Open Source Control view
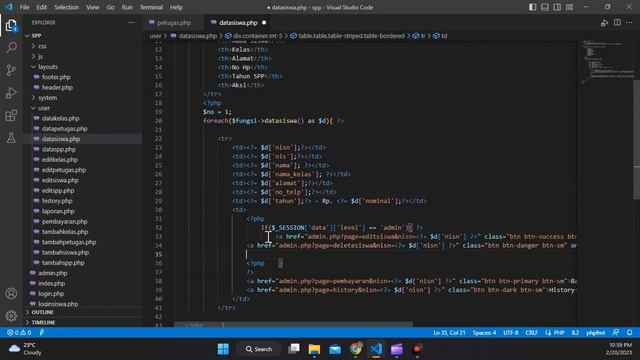This screenshot has height=360, width=640. [x=11, y=70]
